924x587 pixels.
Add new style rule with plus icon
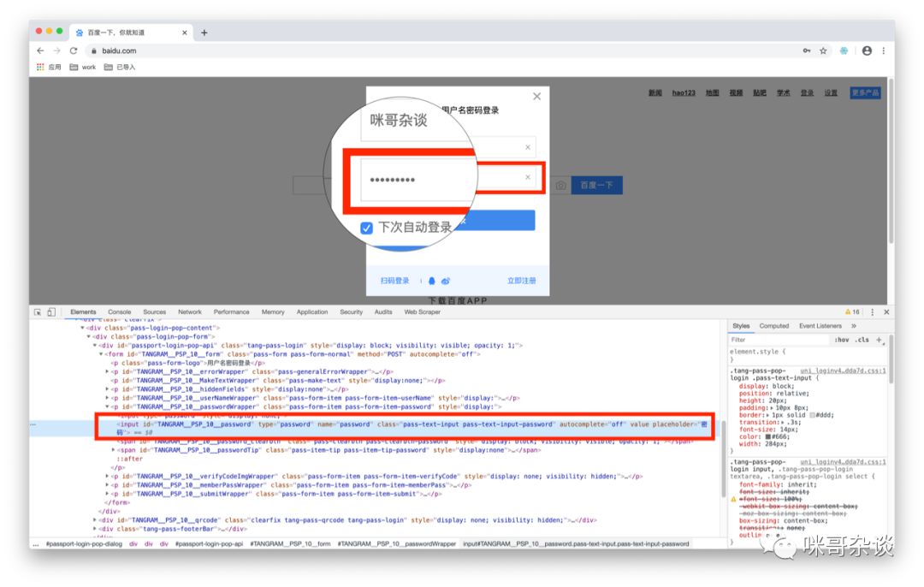click(x=879, y=340)
